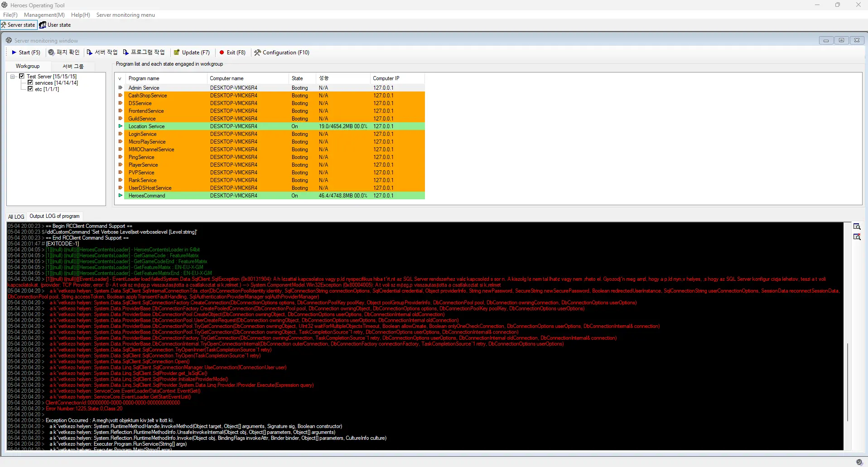Click the Update (F7) toolbar icon
This screenshot has height=467, width=868.
tap(177, 53)
